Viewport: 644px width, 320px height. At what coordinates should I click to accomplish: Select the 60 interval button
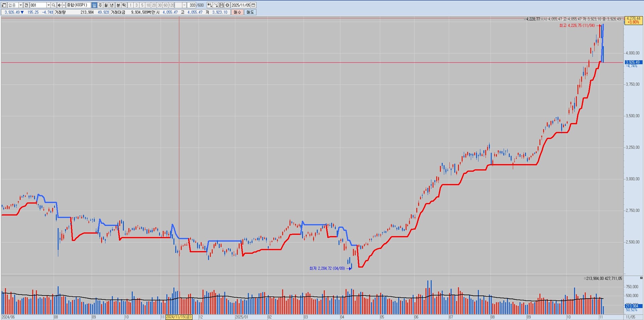(165, 5)
